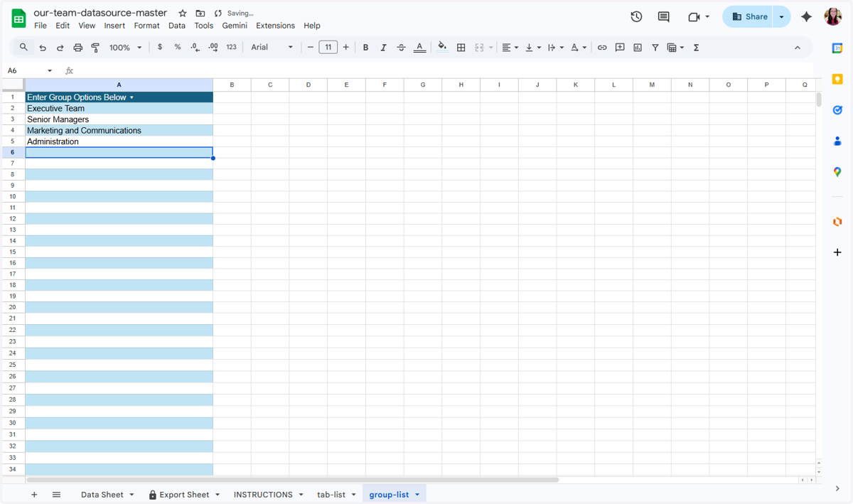Decrease font size minus button

tap(310, 48)
